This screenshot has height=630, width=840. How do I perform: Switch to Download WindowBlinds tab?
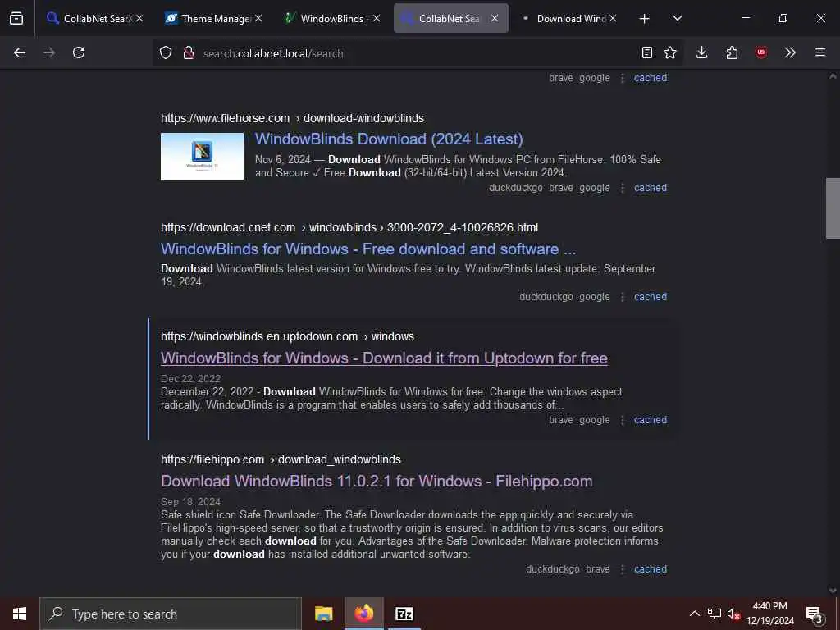[x=564, y=19]
